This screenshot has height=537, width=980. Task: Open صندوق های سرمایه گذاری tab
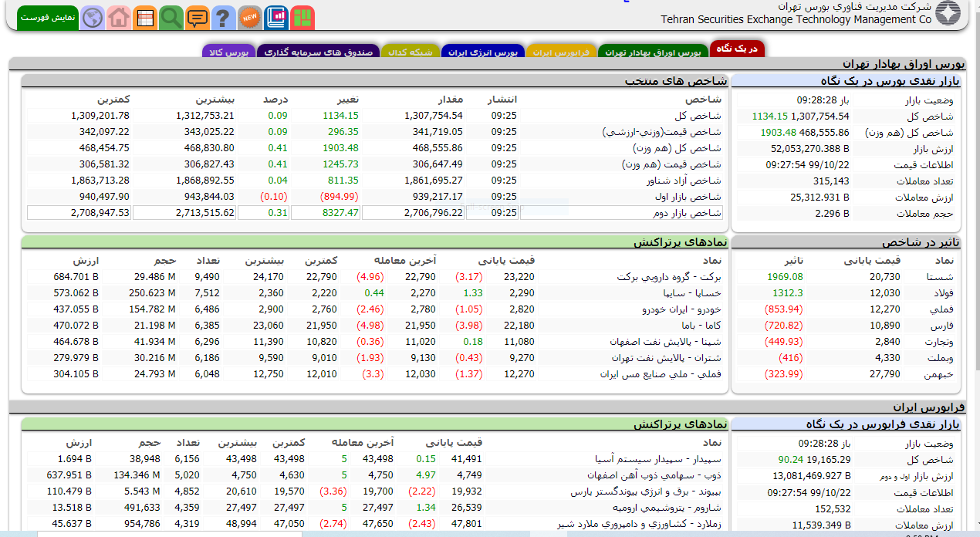[x=318, y=52]
